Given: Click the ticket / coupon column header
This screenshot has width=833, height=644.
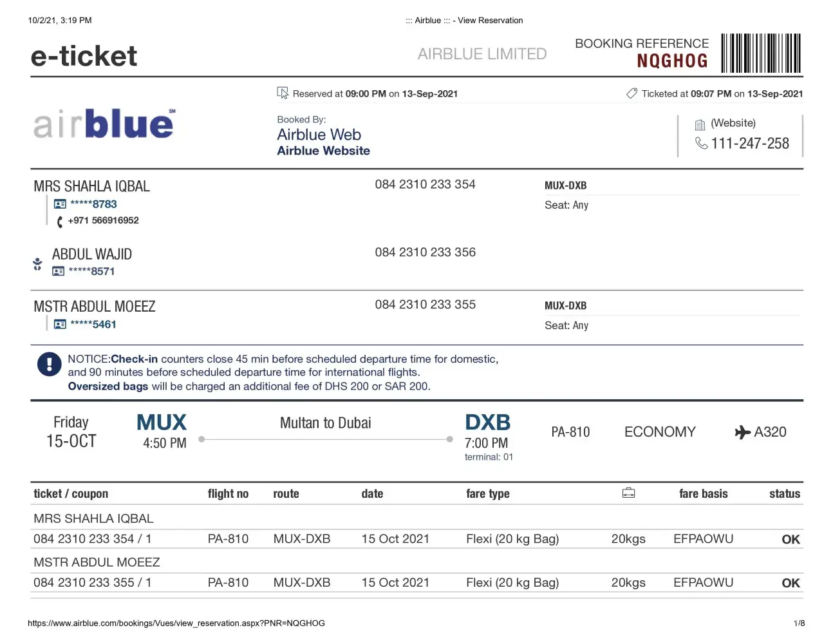Looking at the screenshot, I should pos(71,494).
